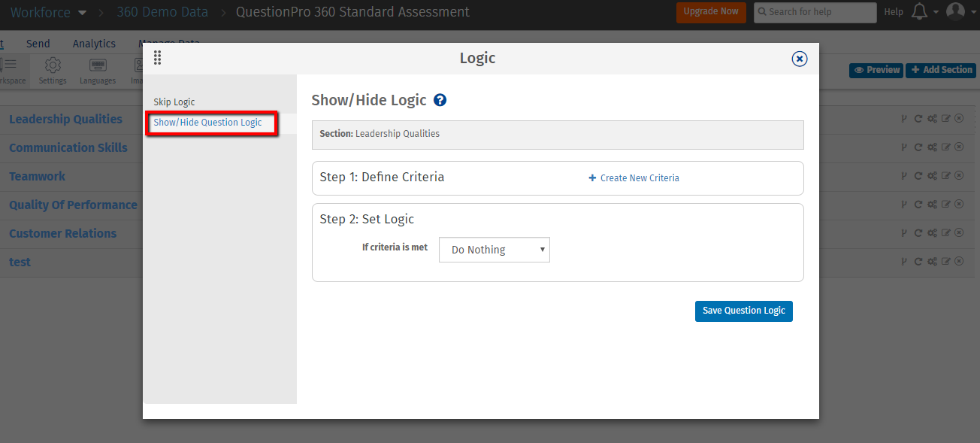Click Create New Criteria link
Image resolution: width=980 pixels, height=443 pixels.
tap(634, 178)
